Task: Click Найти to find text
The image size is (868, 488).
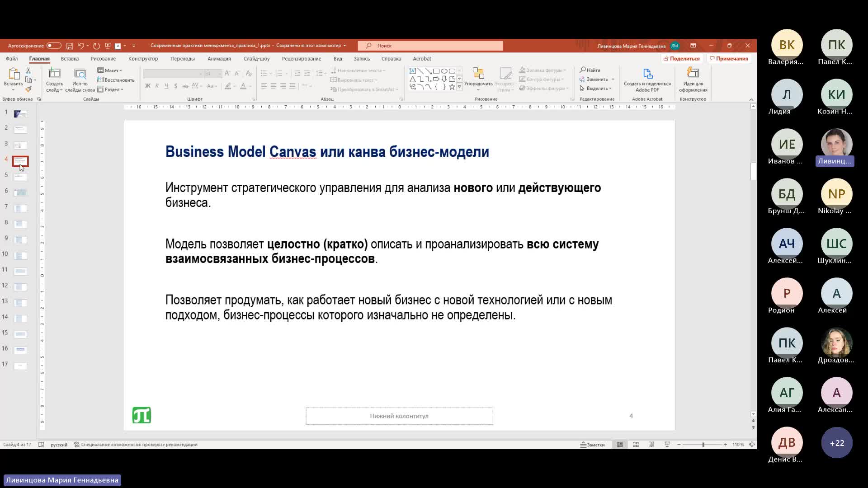Action: (x=590, y=70)
